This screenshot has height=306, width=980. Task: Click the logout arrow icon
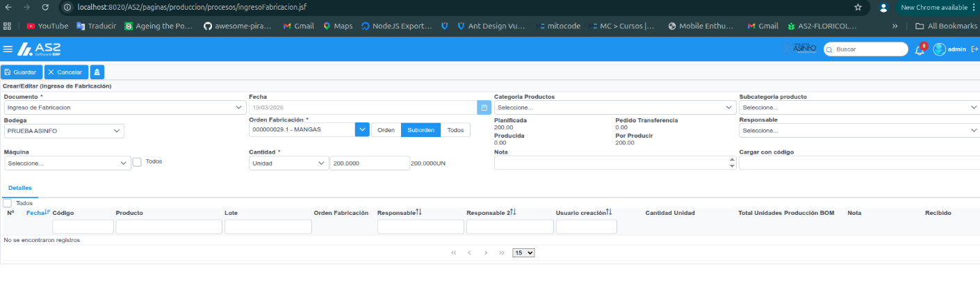pos(974,49)
